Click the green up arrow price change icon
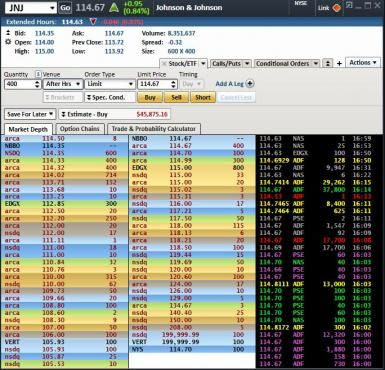385x370 pixels. tap(114, 8)
